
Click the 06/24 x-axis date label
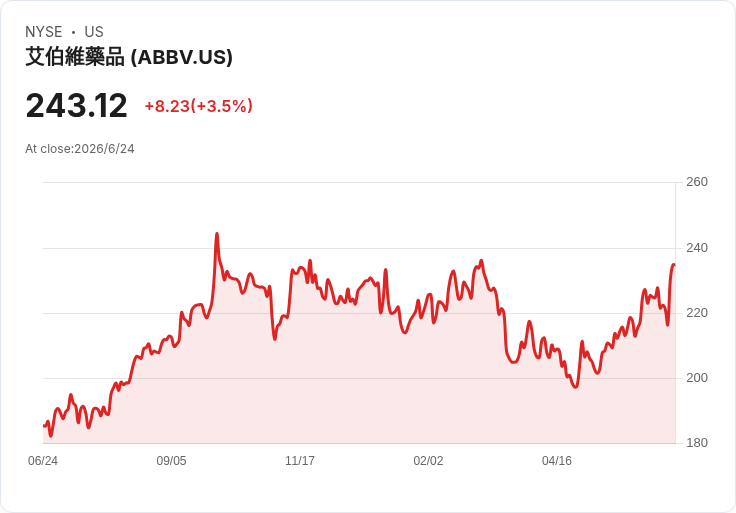click(x=43, y=461)
